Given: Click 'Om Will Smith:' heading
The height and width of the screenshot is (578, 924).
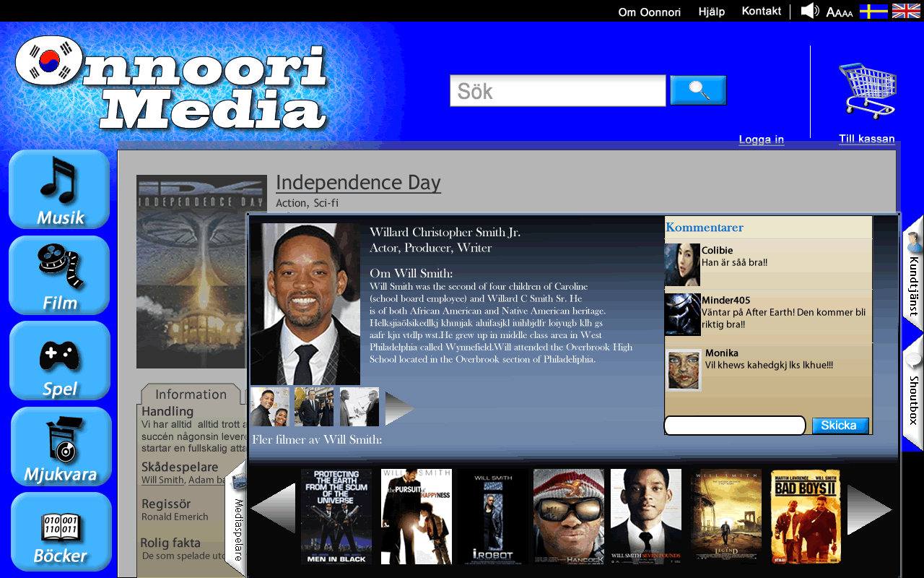Looking at the screenshot, I should 411,273.
